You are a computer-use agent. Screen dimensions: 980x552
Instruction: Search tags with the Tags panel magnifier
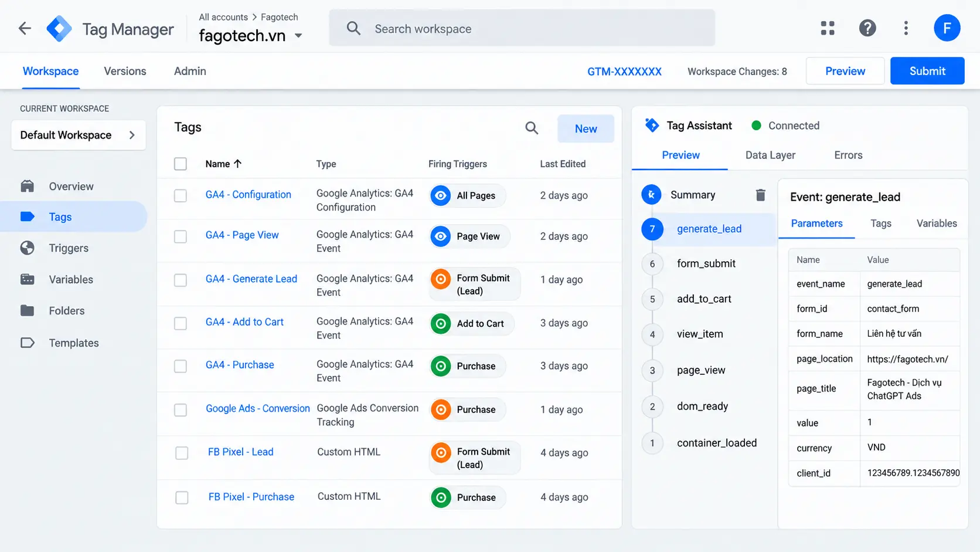[x=532, y=128]
